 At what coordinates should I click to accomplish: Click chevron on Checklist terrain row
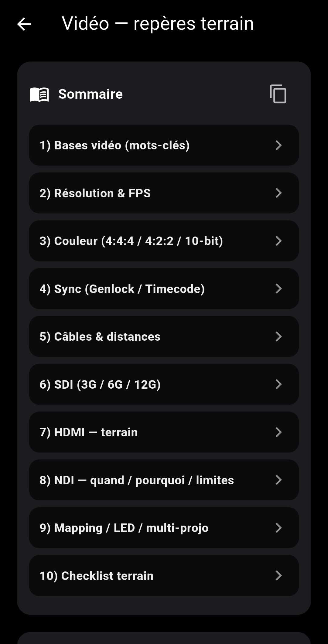[x=278, y=576]
